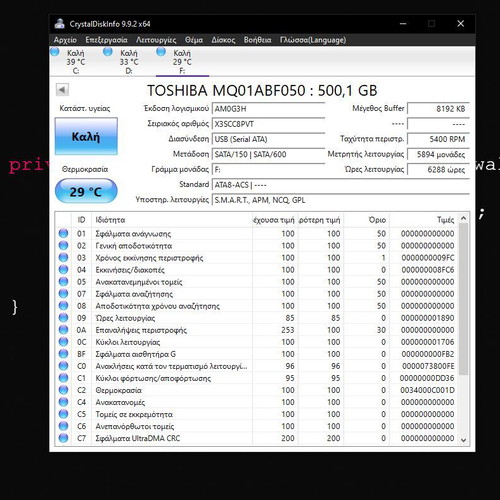Click the Όριο column header

click(367, 220)
